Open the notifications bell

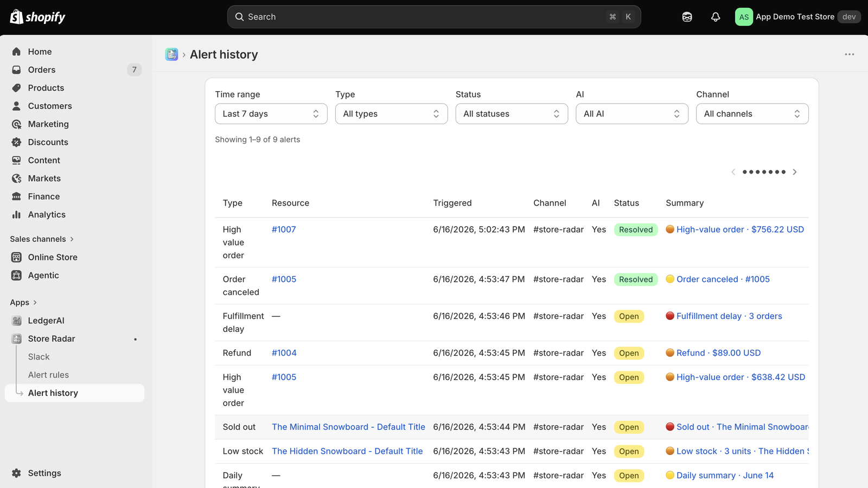pos(716,17)
